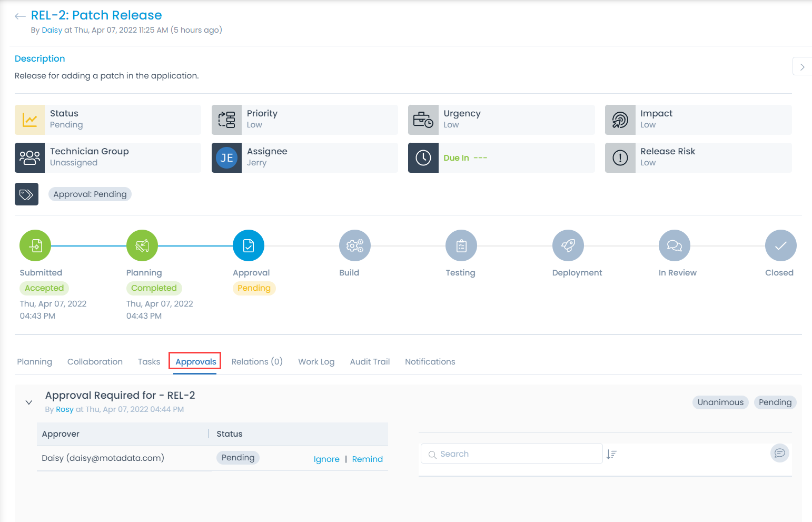Click the Due In clock icon
This screenshot has width=812, height=522.
point(423,157)
